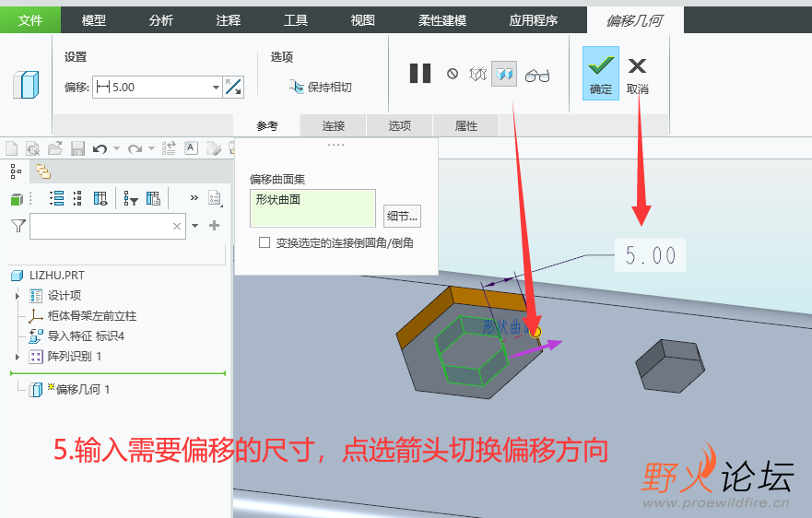Toggle the 保持相切 option
812x518 pixels.
[320, 87]
